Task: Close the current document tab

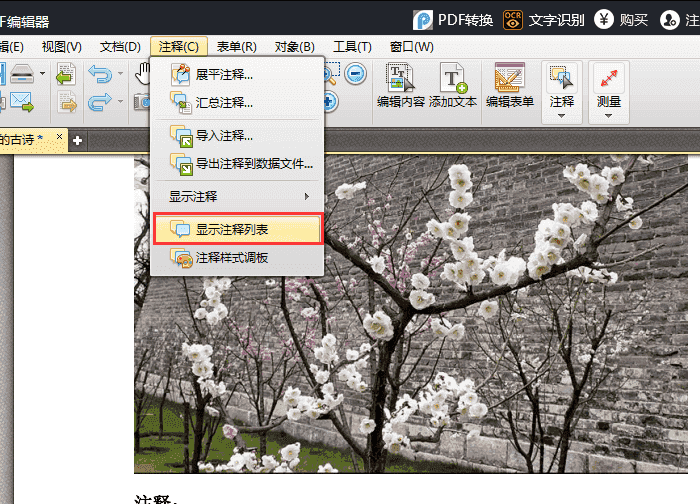Action: tap(59, 137)
